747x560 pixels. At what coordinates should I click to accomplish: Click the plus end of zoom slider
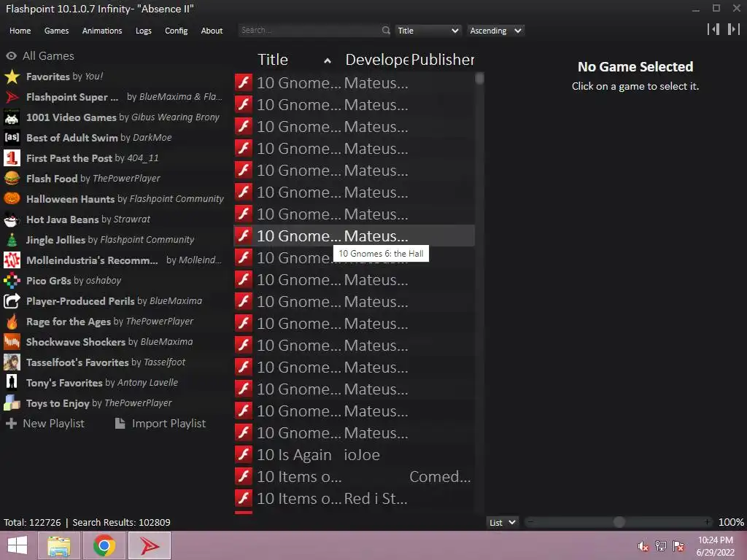tap(708, 522)
